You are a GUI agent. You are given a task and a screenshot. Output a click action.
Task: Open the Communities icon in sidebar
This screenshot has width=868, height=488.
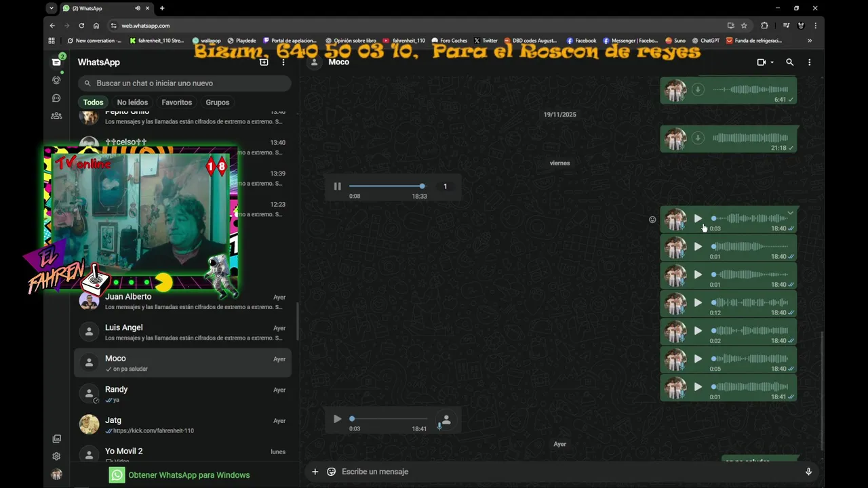tap(56, 116)
